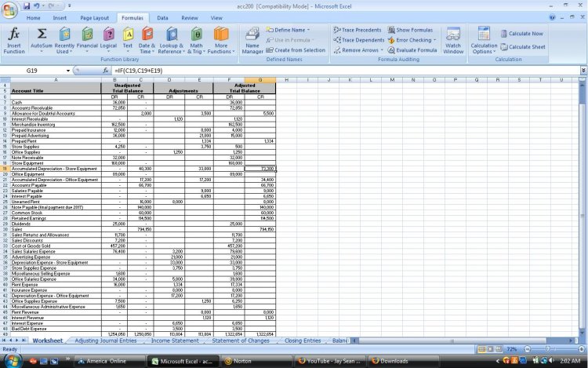This screenshot has width=588, height=368.
Task: Open Math & Trig functions
Action: click(x=196, y=39)
